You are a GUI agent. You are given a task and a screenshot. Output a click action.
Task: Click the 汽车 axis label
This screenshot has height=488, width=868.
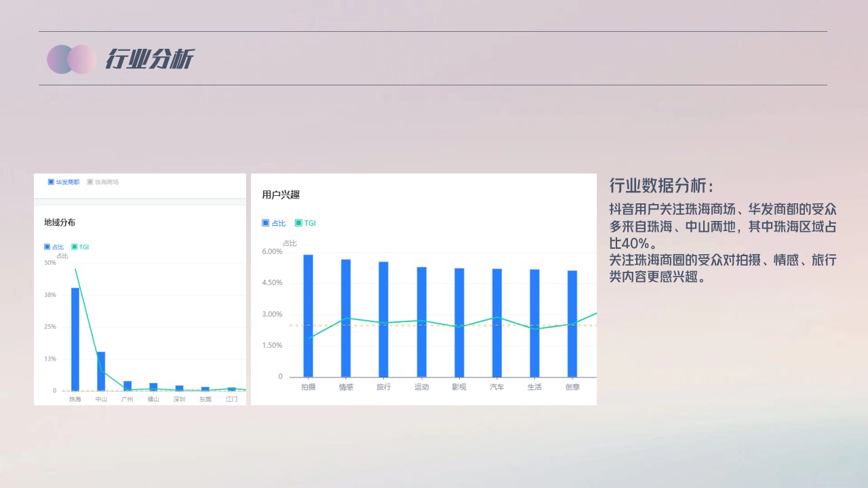497,387
